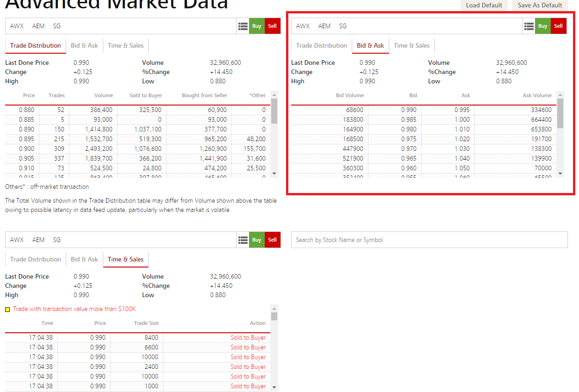Select the AEM ticker in the top-left panel
Viewport: 579px width, 392px height.
[x=38, y=26]
